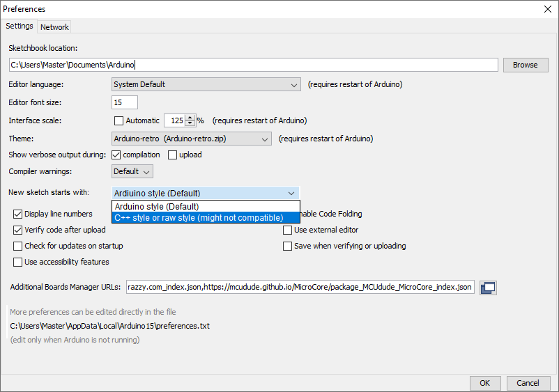Viewport: 559px width, 392px height.
Task: Toggle Automatic interface scale checkbox
Action: point(118,120)
